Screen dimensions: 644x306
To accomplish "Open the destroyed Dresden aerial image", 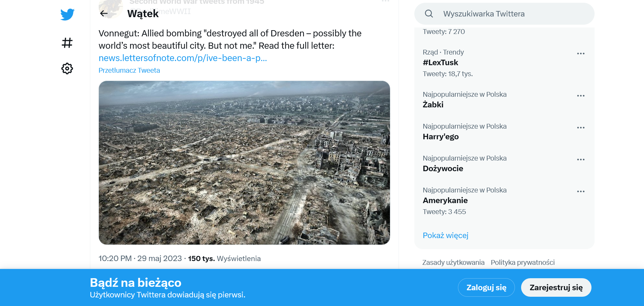I will [x=244, y=163].
